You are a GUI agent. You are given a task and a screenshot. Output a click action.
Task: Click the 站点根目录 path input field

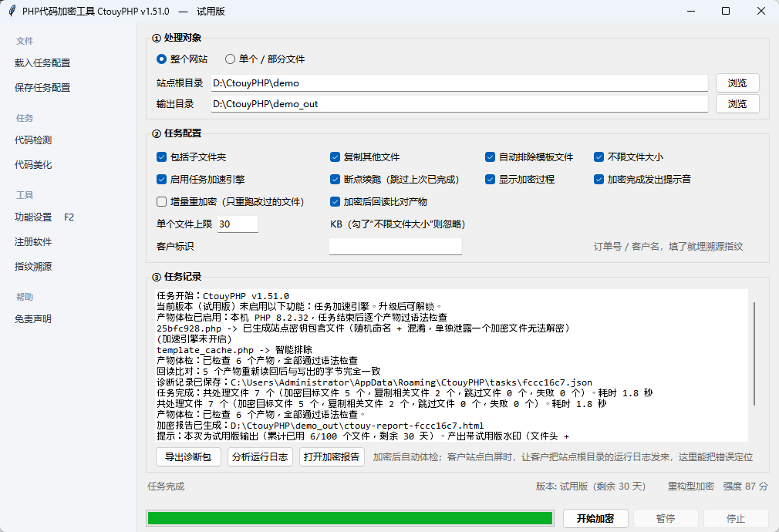pos(460,83)
